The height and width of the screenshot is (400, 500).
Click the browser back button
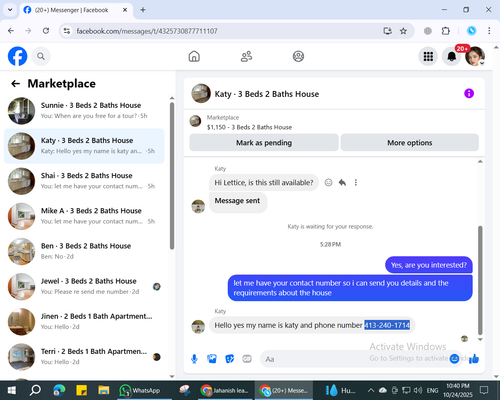click(x=11, y=31)
